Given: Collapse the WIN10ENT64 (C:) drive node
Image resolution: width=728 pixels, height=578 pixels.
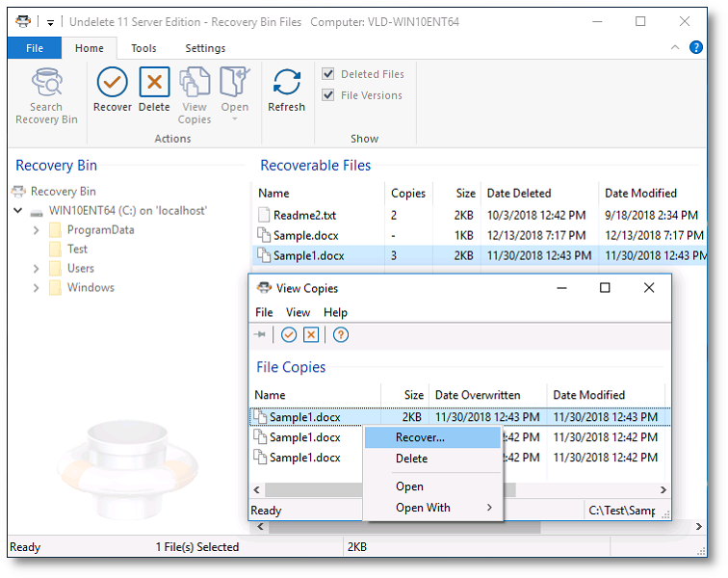Looking at the screenshot, I should 18,210.
